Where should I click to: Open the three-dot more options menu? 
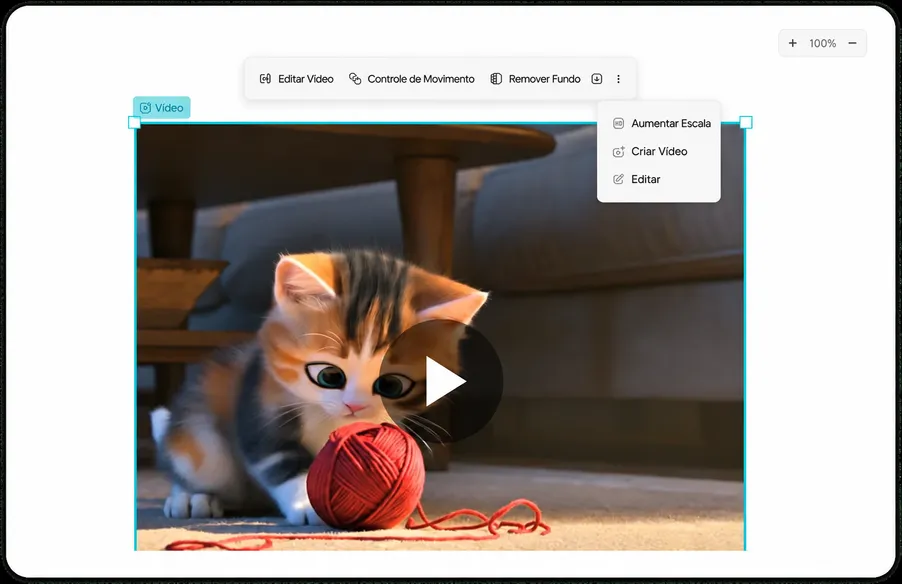618,79
